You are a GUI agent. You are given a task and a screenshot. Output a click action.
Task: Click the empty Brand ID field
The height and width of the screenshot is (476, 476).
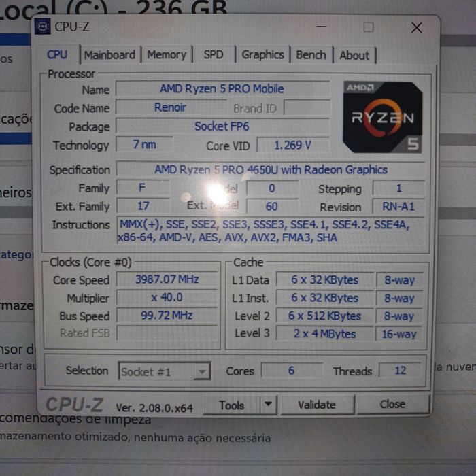click(307, 107)
